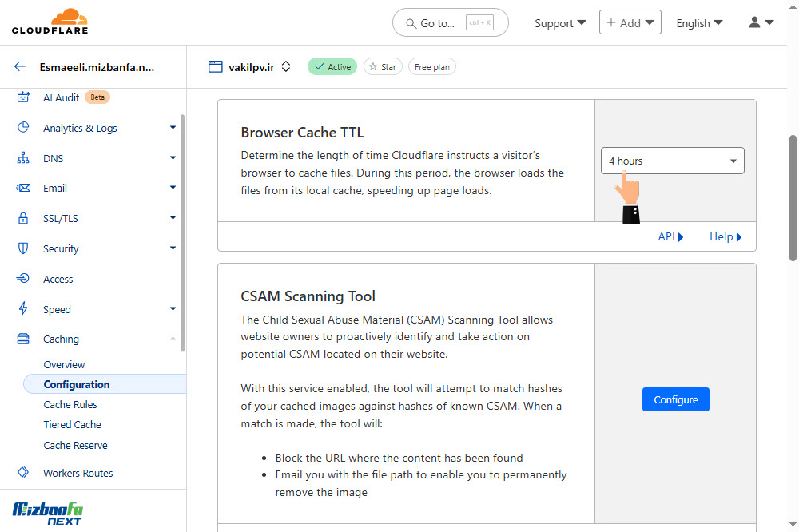
Task: Switch domain using vakilpv.ir selector arrows
Action: (286, 67)
